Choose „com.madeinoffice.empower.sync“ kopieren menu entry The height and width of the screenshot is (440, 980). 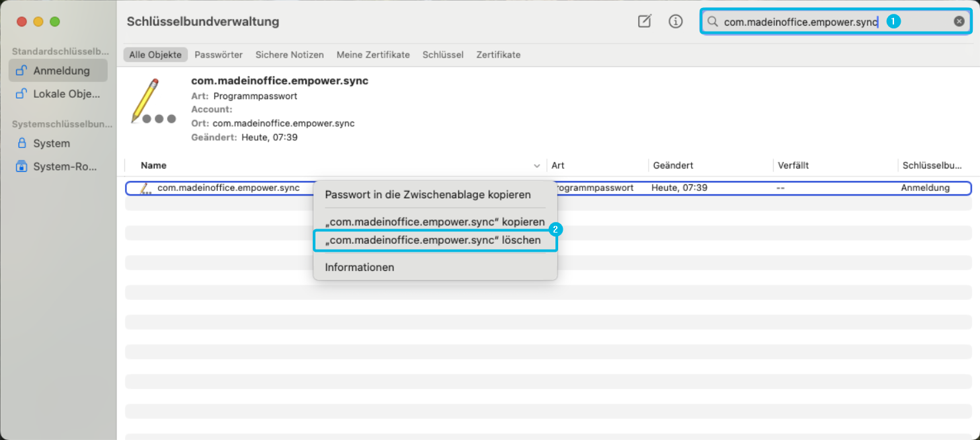coord(435,222)
